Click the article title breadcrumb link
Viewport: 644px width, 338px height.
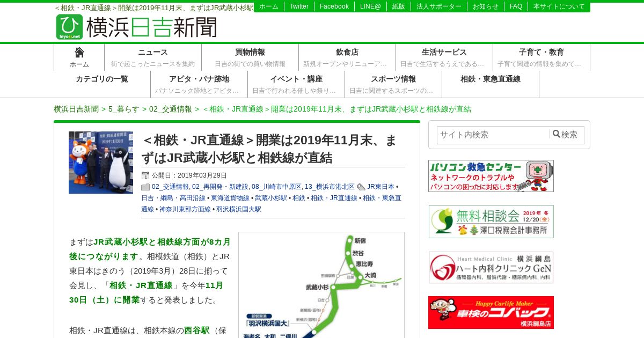[336, 109]
